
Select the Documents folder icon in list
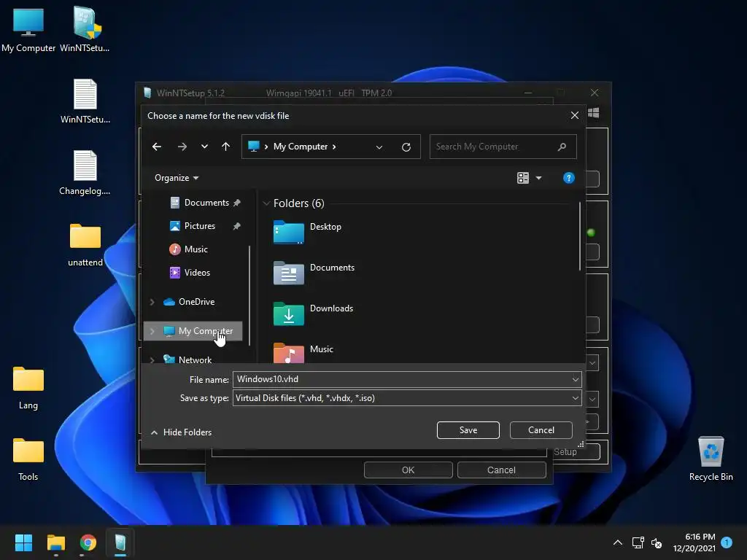click(x=289, y=273)
